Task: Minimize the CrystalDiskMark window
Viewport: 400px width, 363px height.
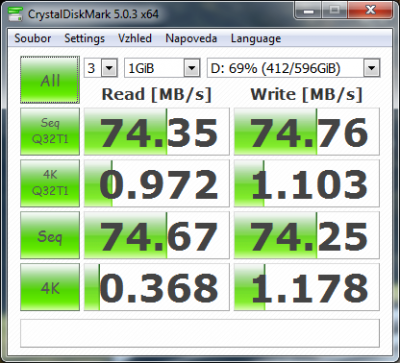Action: [309, 11]
